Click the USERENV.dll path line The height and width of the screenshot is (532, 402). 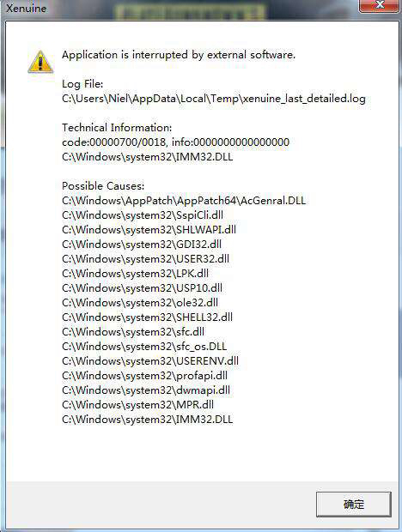click(150, 361)
